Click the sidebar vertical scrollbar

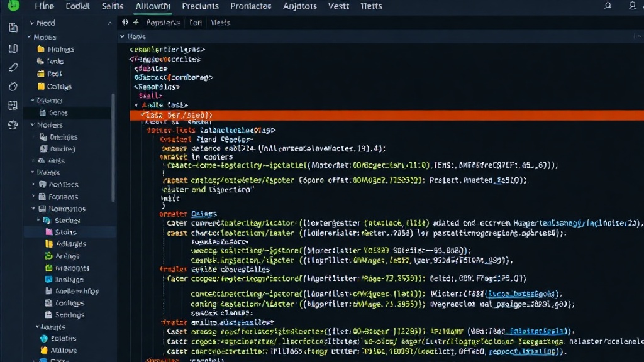113,148
